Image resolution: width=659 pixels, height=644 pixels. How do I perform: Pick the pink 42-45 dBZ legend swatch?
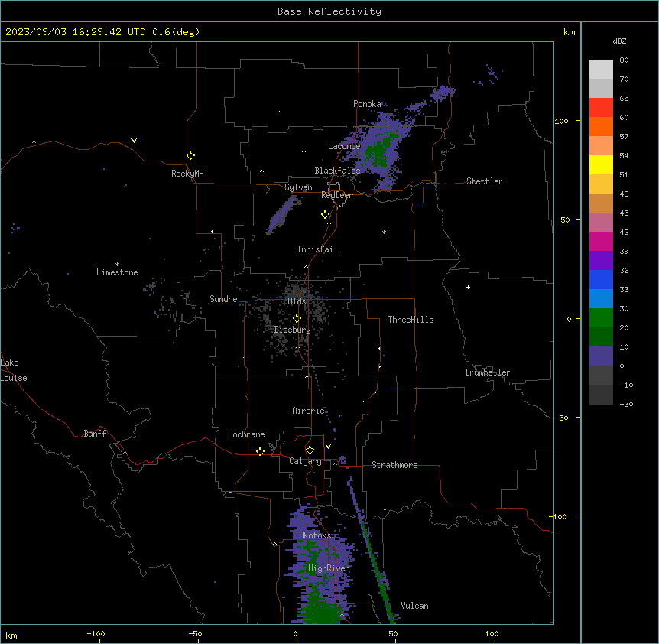[601, 223]
